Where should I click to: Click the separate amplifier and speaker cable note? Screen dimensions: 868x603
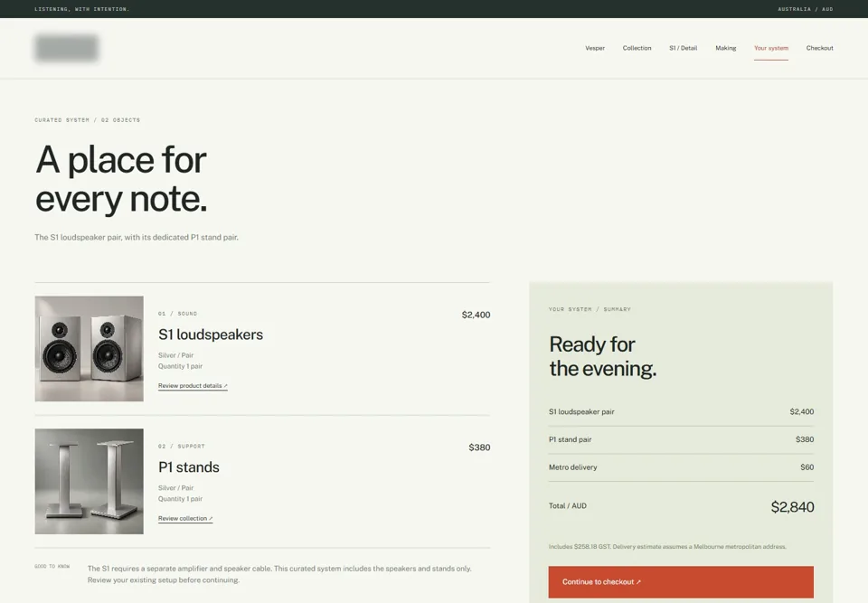279,574
